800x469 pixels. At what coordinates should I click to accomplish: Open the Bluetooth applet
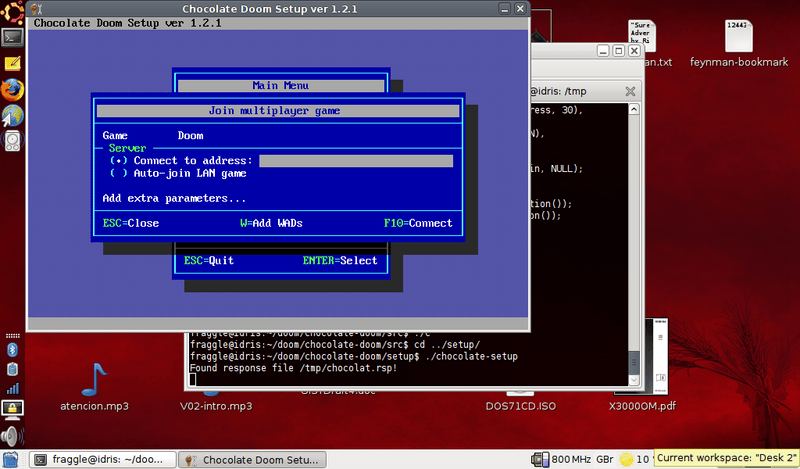point(12,350)
